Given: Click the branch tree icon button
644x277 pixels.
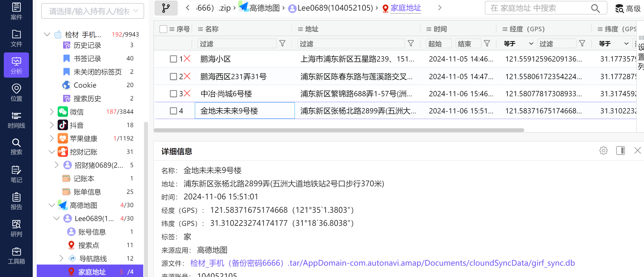Looking at the screenshot, I should click(166, 8).
